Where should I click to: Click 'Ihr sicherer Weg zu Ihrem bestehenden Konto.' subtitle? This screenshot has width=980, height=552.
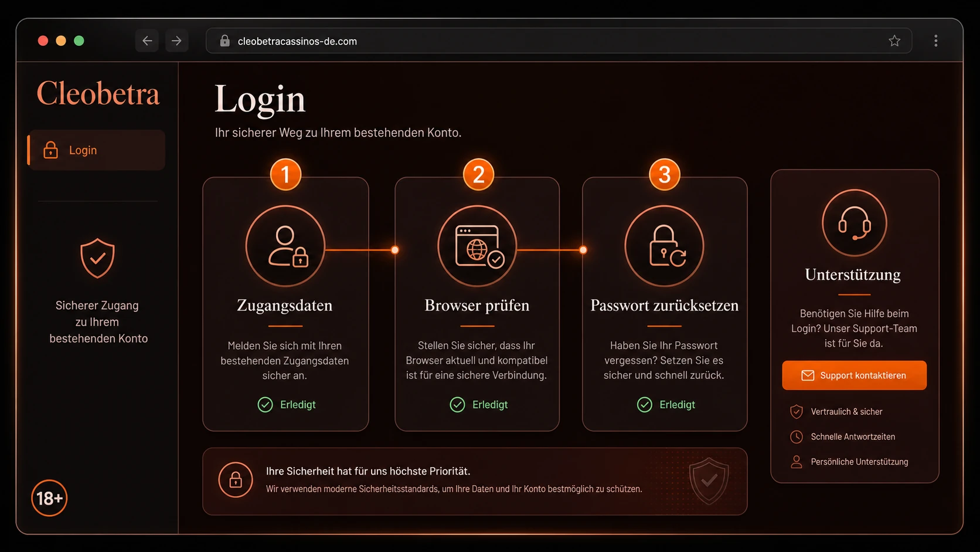(x=338, y=133)
